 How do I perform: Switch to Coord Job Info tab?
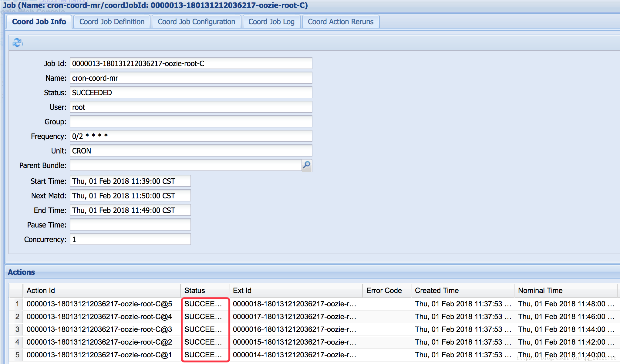click(39, 22)
